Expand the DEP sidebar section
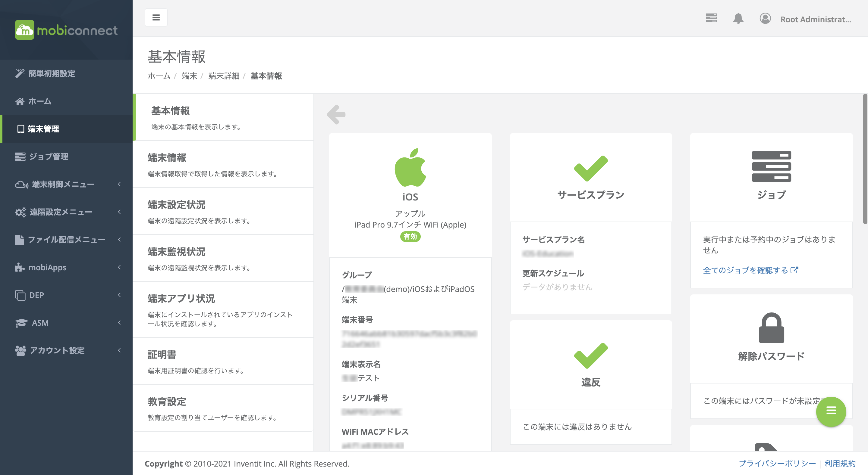868x475 pixels. point(37,295)
